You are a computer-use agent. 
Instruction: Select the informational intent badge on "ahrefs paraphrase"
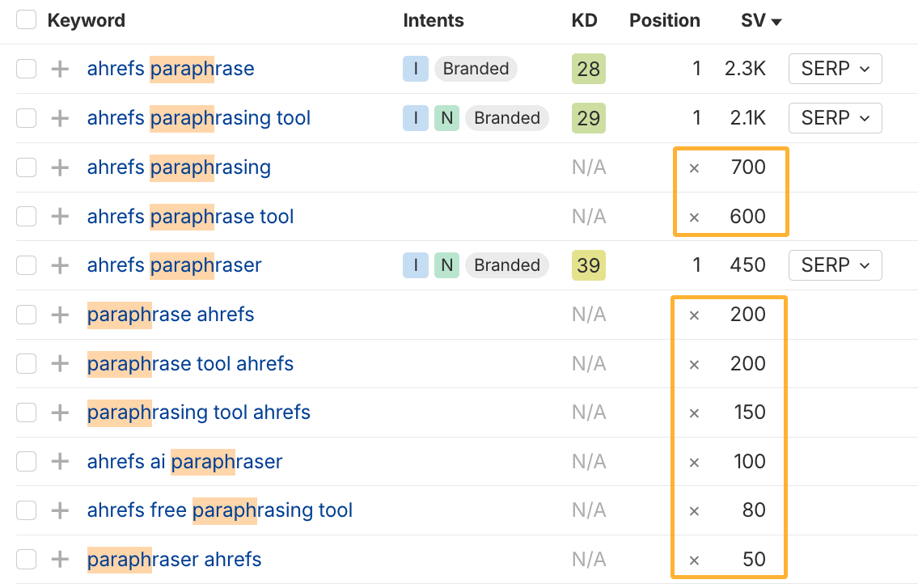tap(415, 69)
